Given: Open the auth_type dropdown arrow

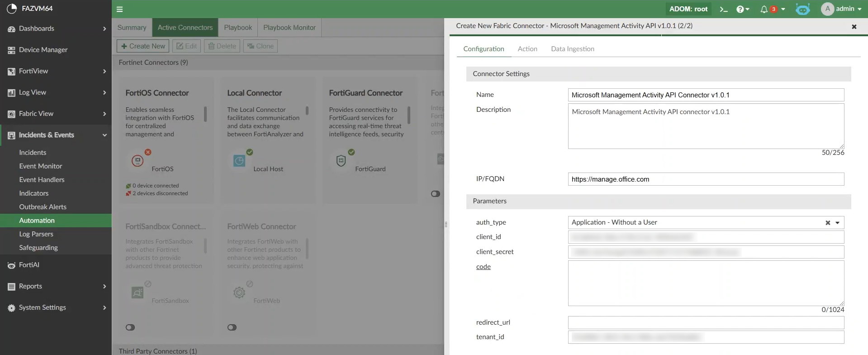Looking at the screenshot, I should (837, 223).
